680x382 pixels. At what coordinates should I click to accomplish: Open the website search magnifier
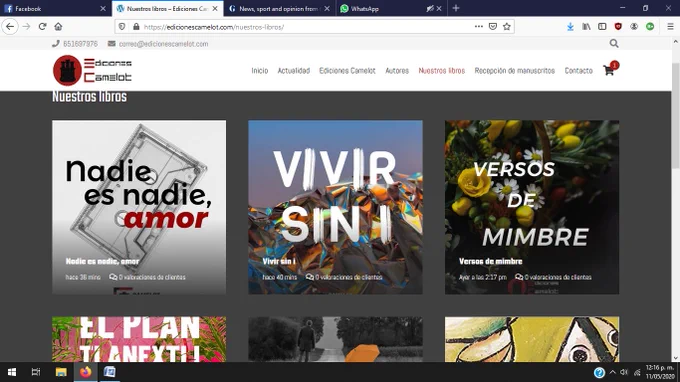coord(614,43)
